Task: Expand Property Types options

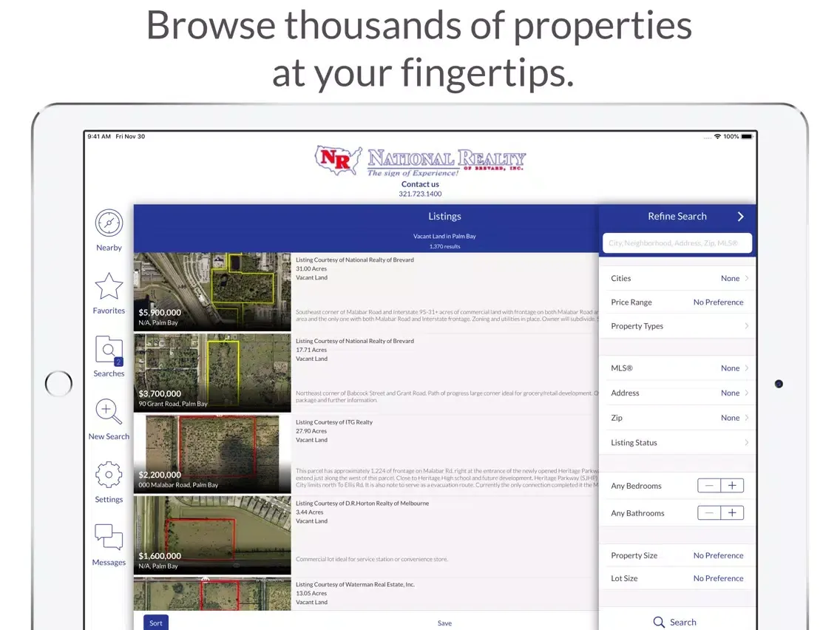Action: [677, 325]
